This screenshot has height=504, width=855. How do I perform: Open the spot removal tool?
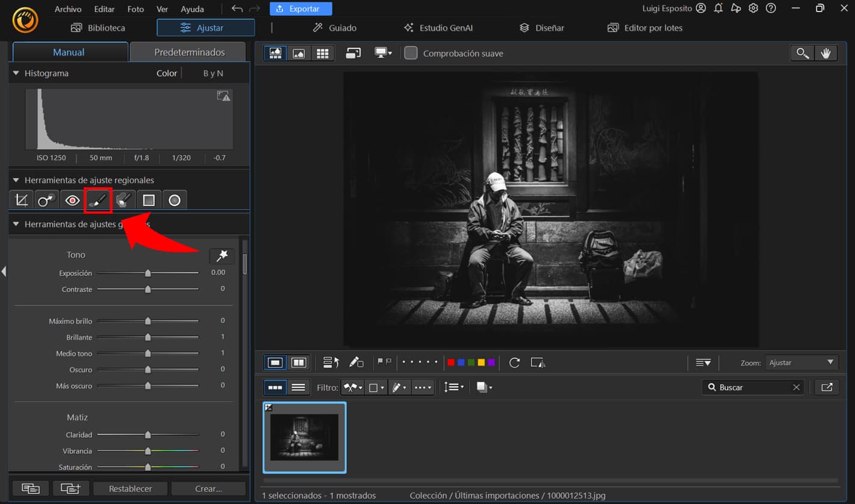pyautogui.click(x=46, y=200)
